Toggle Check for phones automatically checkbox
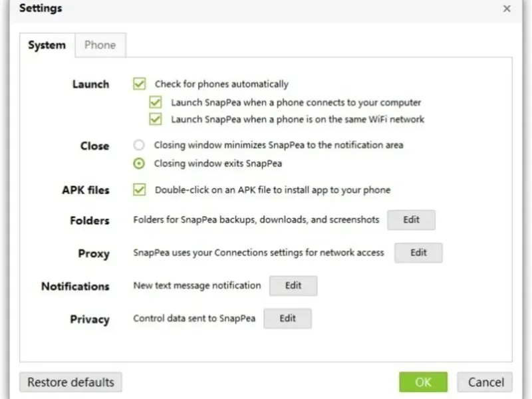The width and height of the screenshot is (532, 399). [140, 84]
